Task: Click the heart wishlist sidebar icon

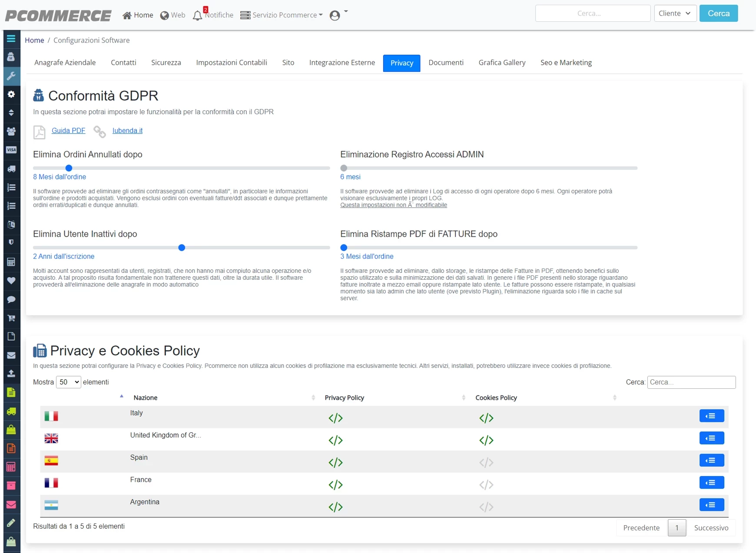Action: [11, 281]
